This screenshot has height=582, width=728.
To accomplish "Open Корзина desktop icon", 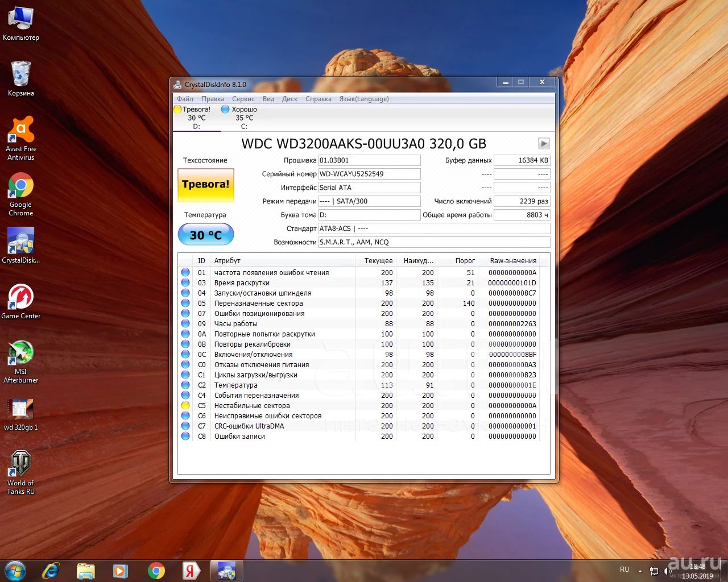I will coord(21,78).
